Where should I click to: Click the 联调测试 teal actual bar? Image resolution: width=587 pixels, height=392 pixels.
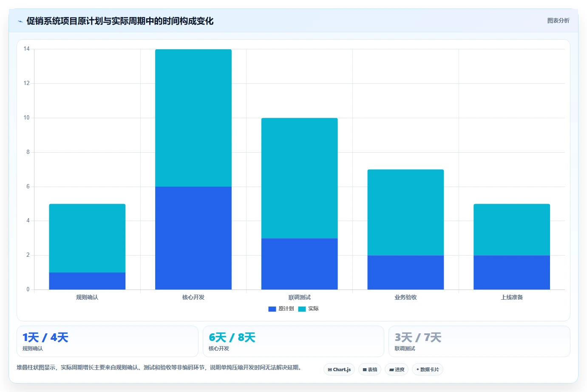300,178
